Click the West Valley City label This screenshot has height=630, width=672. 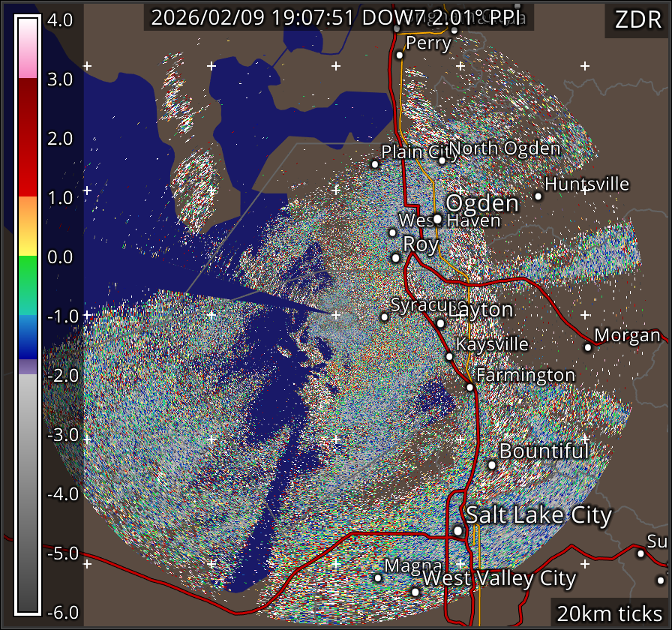pos(499,578)
